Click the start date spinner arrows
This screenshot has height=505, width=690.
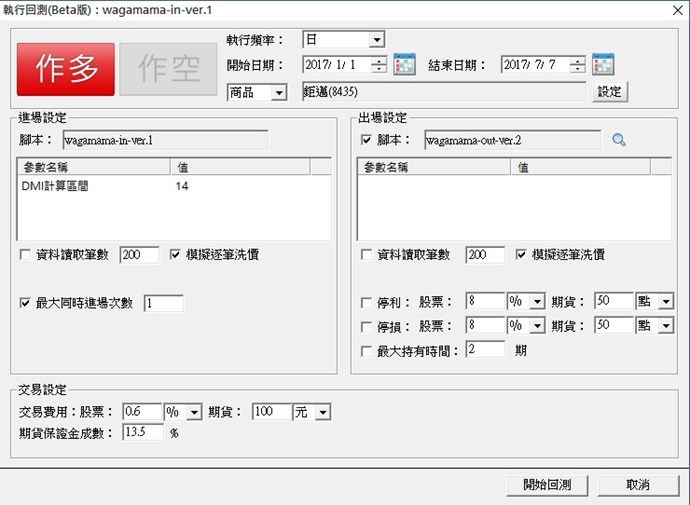[378, 65]
